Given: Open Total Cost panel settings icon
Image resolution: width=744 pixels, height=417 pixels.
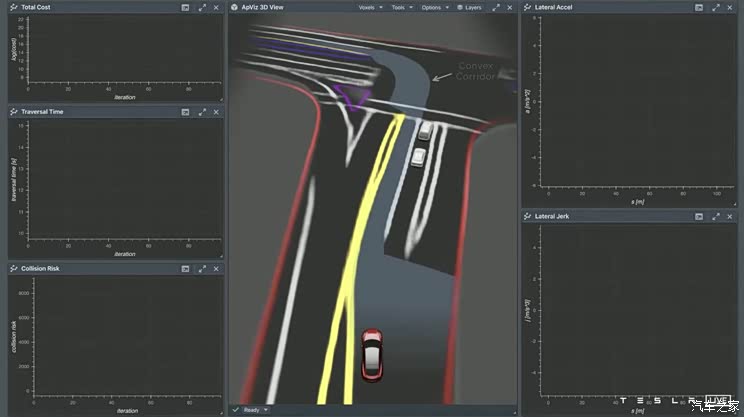Looking at the screenshot, I should (x=185, y=7).
